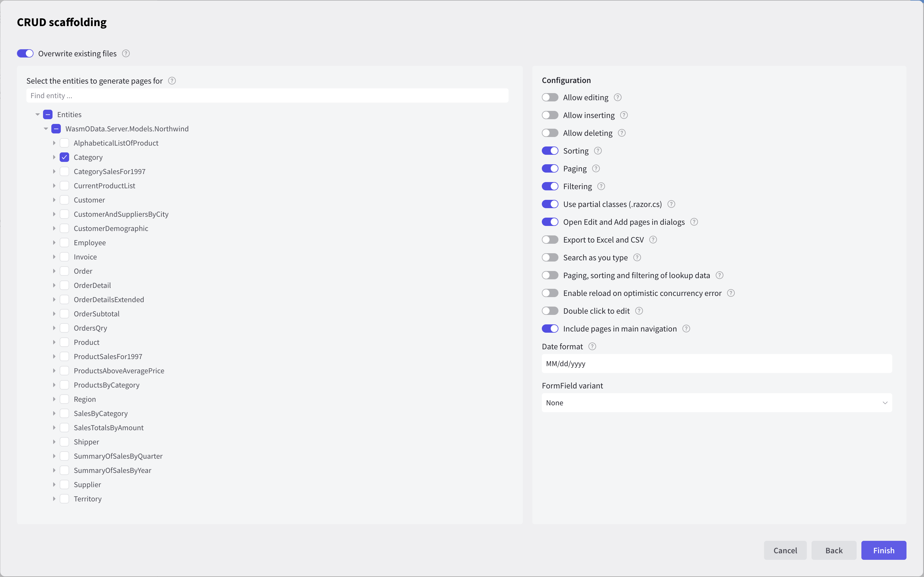Enable Allow inserting switch

(550, 115)
